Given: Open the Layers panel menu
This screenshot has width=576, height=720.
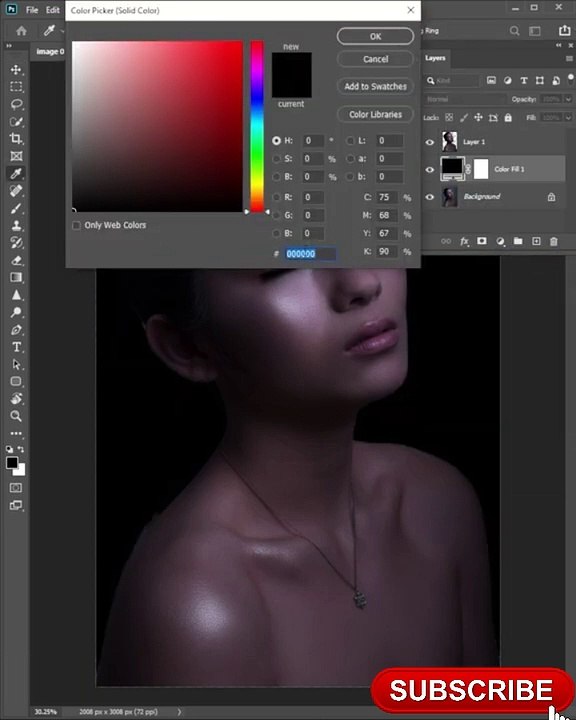Looking at the screenshot, I should click(570, 59).
